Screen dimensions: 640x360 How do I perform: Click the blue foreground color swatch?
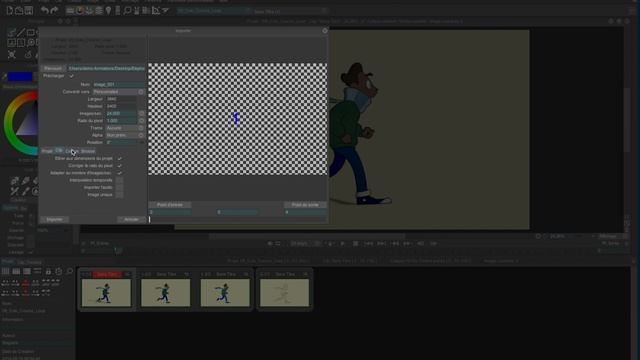(20, 76)
